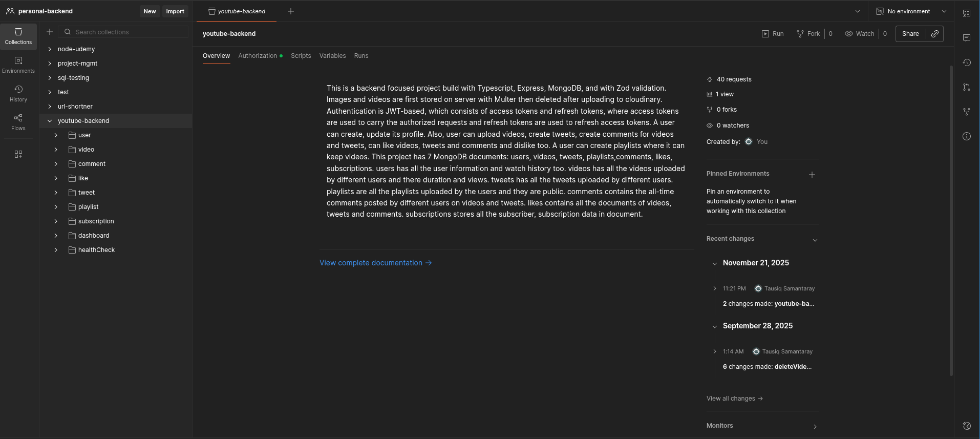Add a pinned environment with plus icon

[x=812, y=175]
